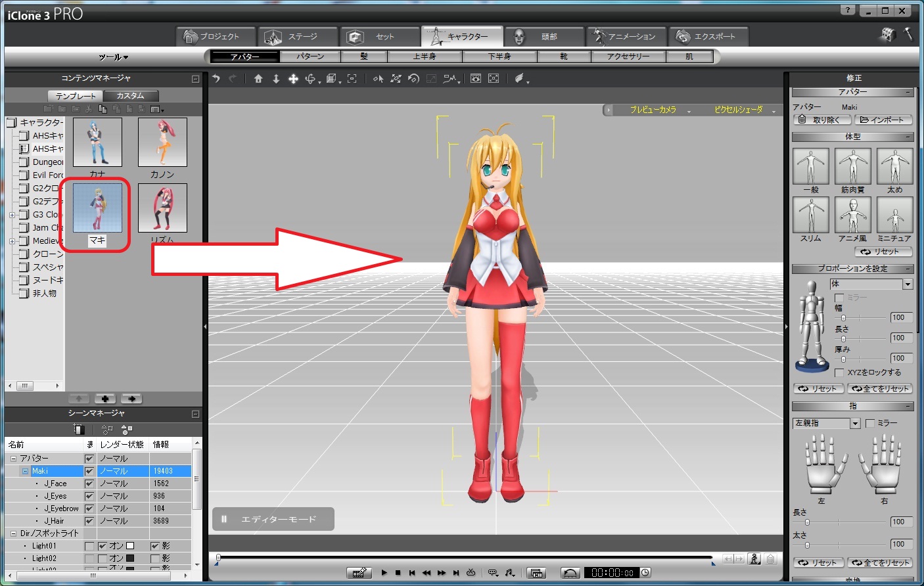Toggle Light01 影 shadow checkbox

[155, 546]
